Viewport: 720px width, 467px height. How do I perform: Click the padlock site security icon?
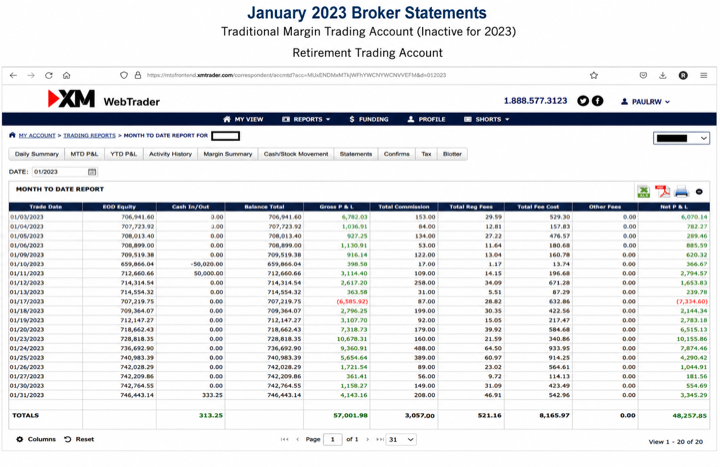coord(138,75)
